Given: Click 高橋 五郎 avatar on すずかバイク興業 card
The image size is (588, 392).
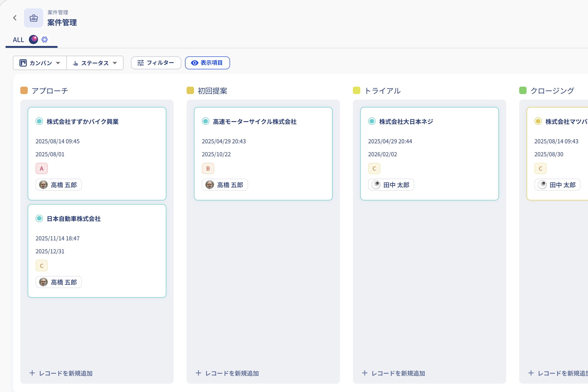Looking at the screenshot, I should 43,185.
